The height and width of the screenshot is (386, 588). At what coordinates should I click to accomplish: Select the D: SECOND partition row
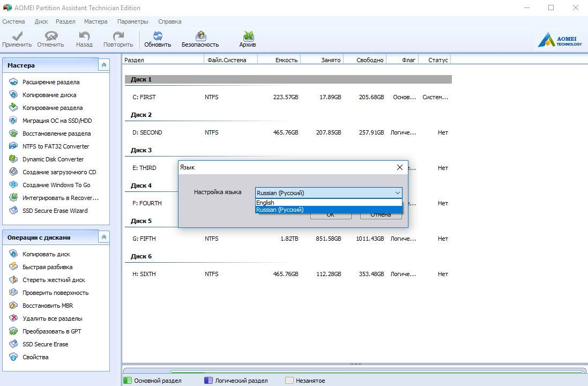(288, 132)
